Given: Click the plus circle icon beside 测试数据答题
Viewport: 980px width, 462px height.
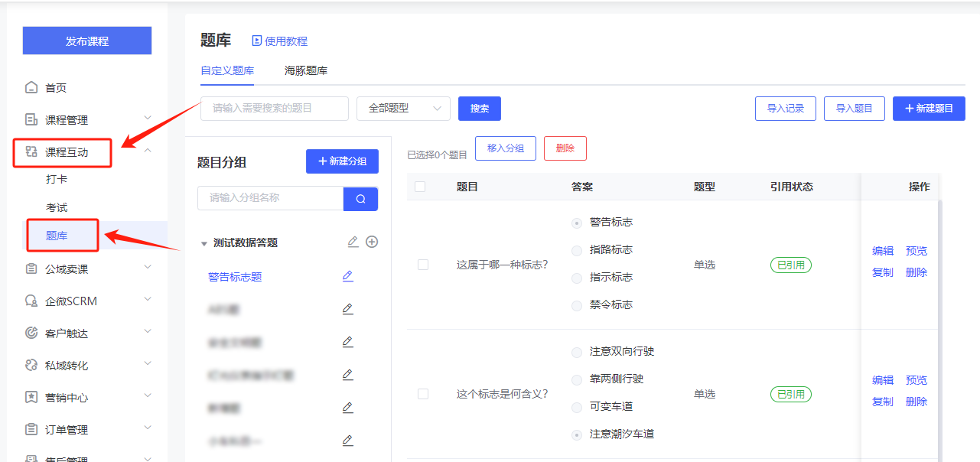Looking at the screenshot, I should (x=372, y=242).
